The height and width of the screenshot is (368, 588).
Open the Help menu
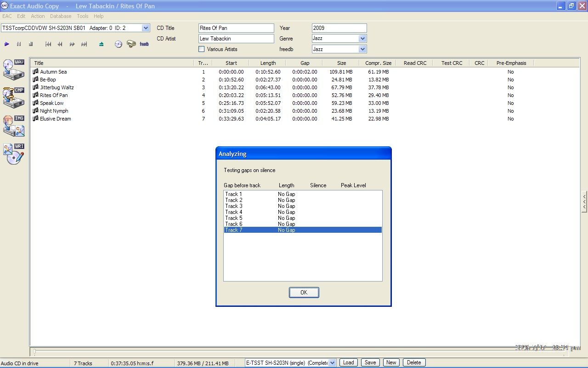click(99, 16)
